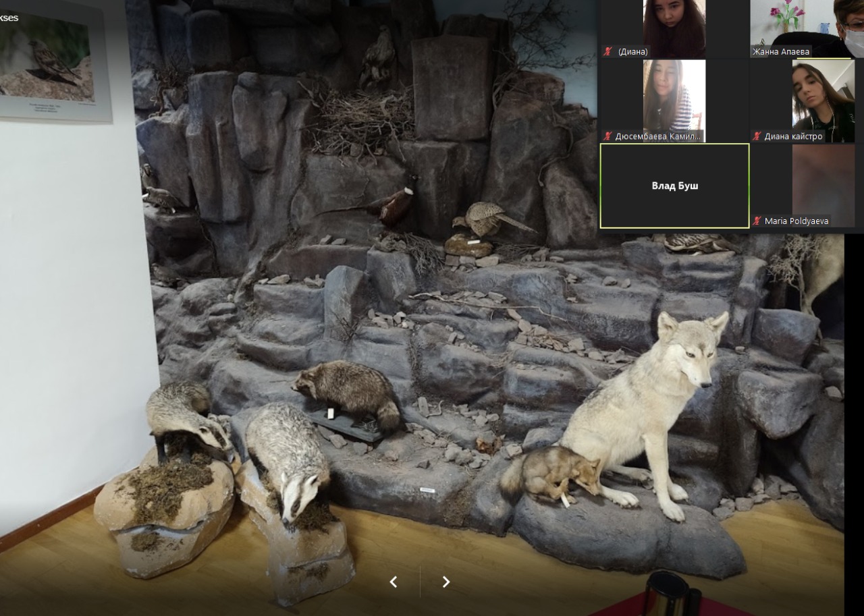Click the Диана кайстро name label

pos(794,136)
